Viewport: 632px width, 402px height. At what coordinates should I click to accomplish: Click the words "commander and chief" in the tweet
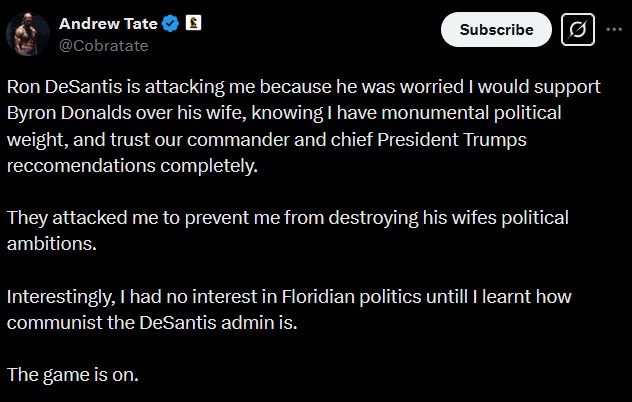point(280,140)
